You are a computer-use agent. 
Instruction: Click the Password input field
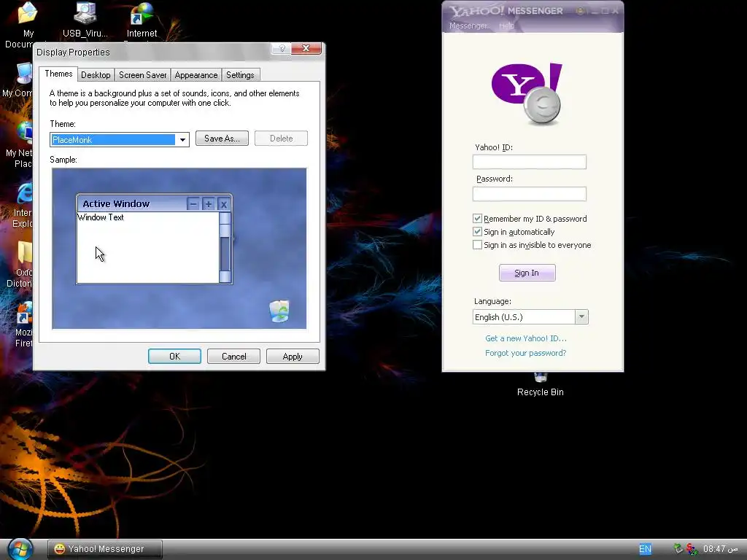(x=530, y=194)
